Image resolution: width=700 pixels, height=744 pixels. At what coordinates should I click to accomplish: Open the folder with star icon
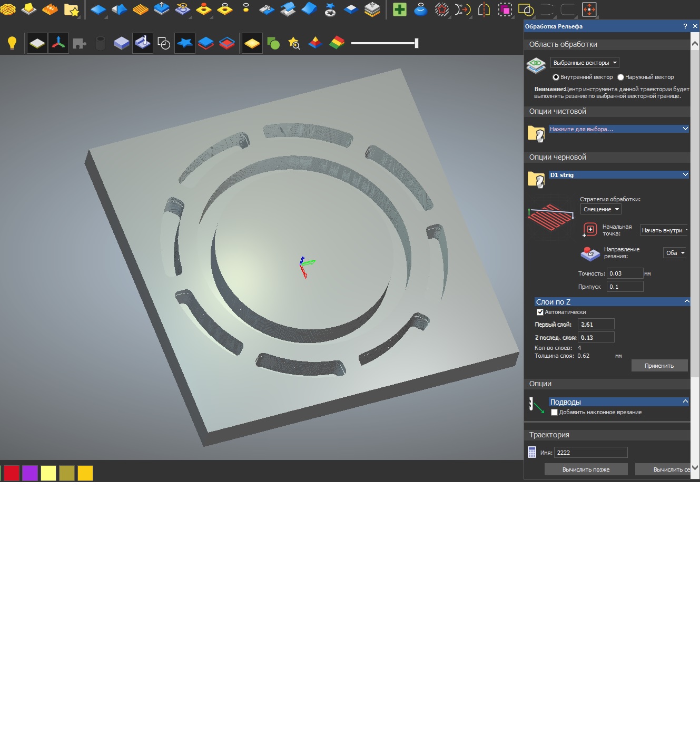pos(71,9)
